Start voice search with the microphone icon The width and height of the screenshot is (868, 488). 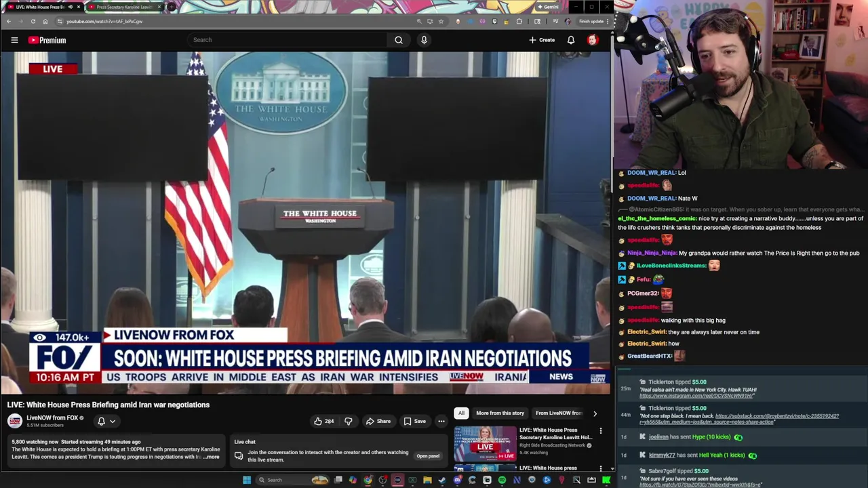coord(424,40)
